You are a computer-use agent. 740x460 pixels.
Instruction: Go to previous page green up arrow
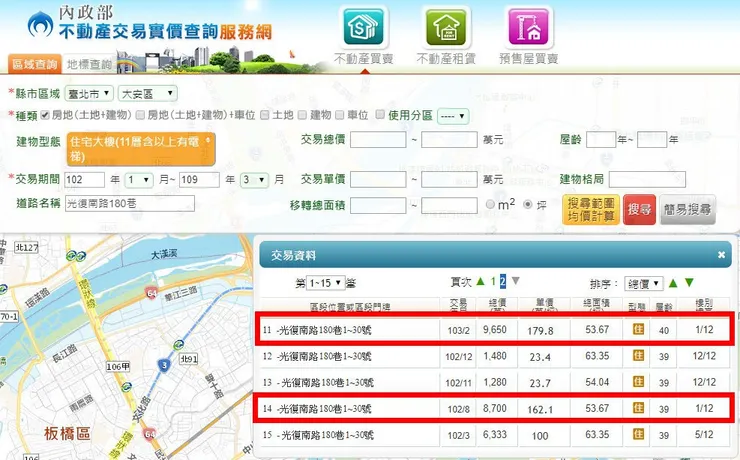480,282
